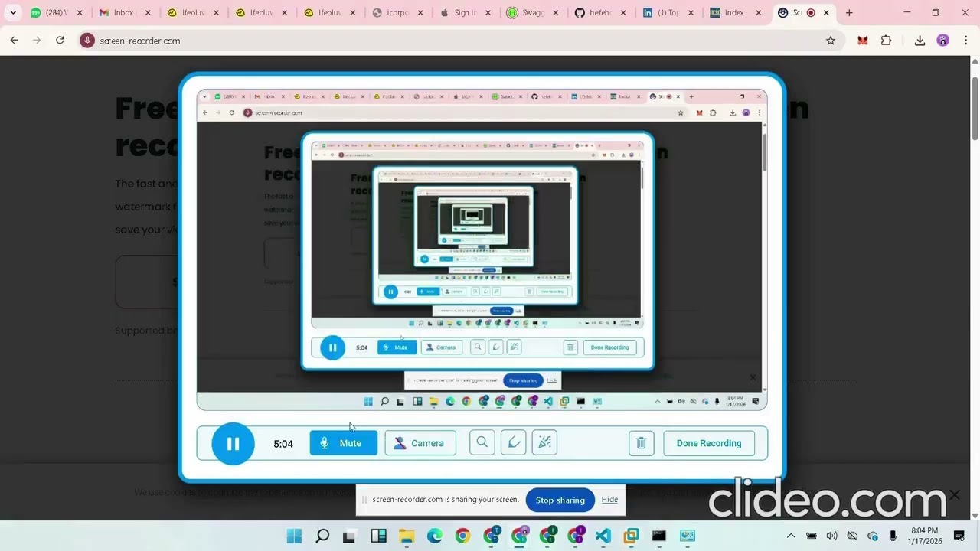Click the Stop sharing button
The width and height of the screenshot is (980, 551).
[560, 500]
